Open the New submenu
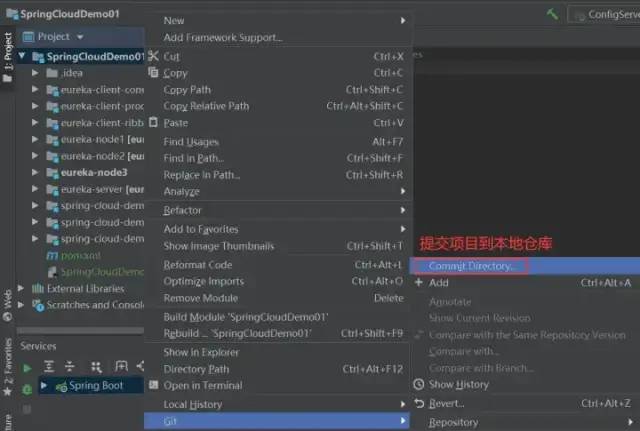Viewport: 640px width, 431px height. (x=279, y=20)
